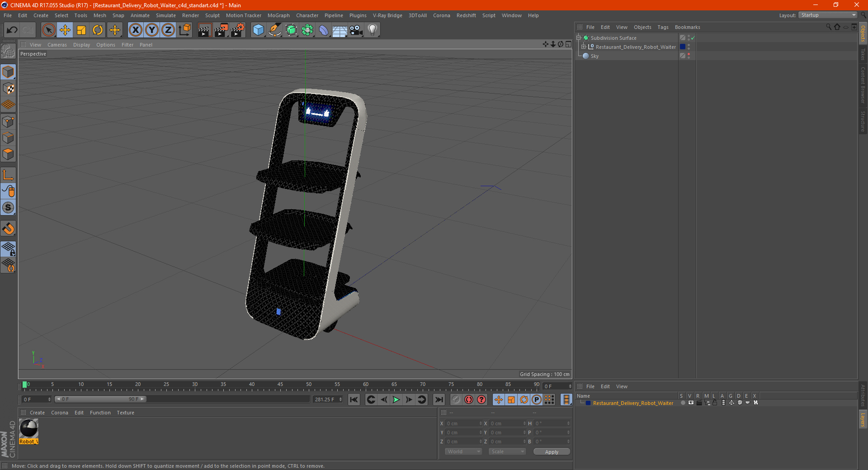Open Objects panel Tags menu

(663, 27)
